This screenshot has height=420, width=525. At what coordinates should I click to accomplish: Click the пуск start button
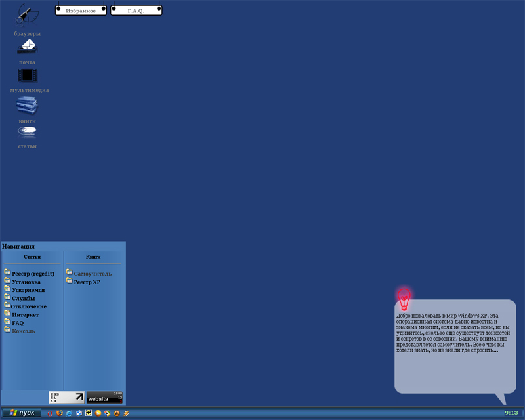[x=22, y=413]
